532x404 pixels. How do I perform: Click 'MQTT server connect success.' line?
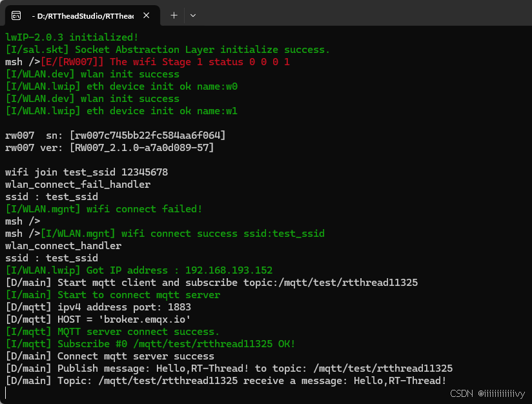click(x=112, y=332)
